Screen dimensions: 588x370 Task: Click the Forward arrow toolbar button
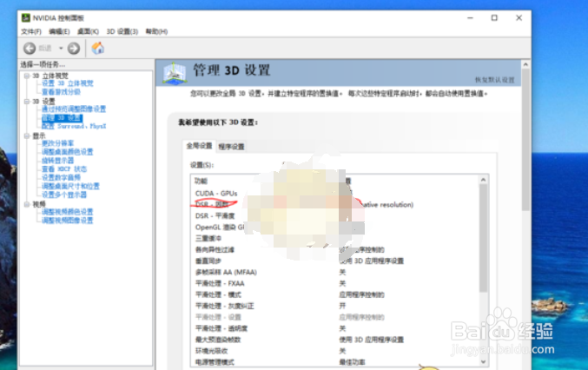(x=74, y=49)
